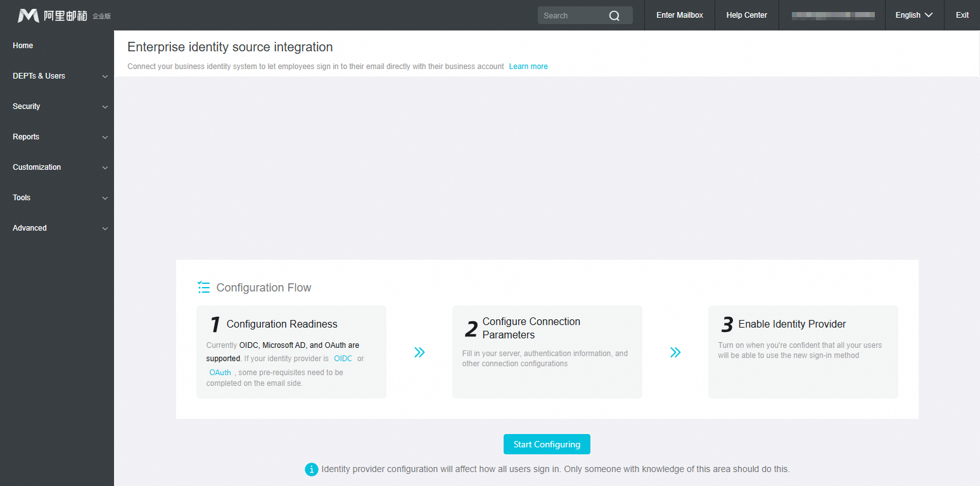Screen dimensions: 980x486
Task: Click the Alibaba Mail logo
Action: pos(64,15)
